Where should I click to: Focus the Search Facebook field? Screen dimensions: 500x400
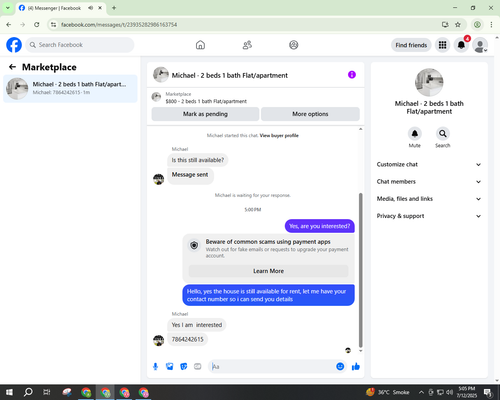(80, 45)
